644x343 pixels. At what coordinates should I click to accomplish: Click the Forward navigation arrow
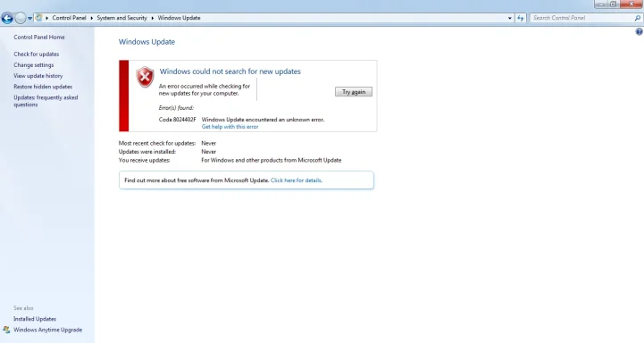coord(21,18)
